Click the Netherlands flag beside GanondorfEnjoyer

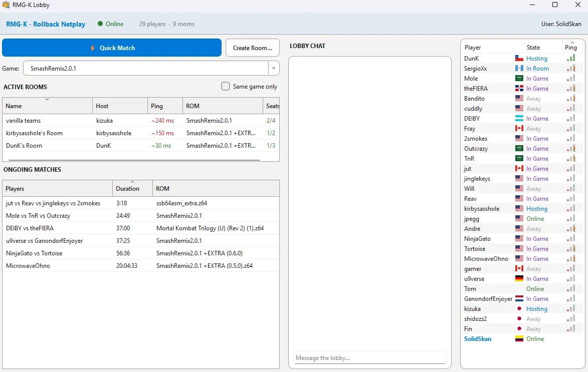[519, 298]
